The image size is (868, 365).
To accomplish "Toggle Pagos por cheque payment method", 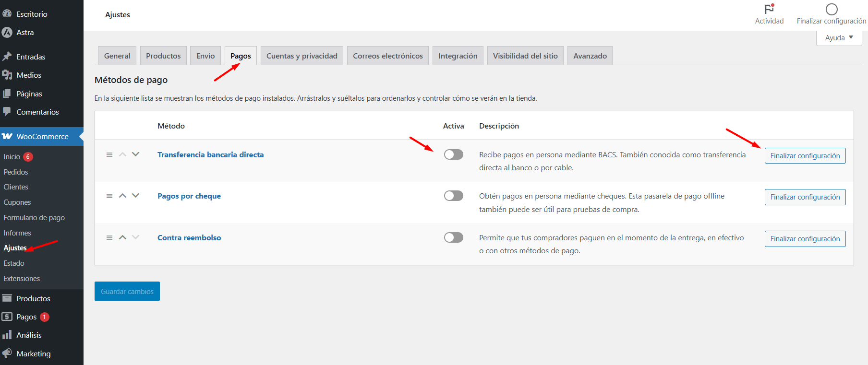I will pos(453,196).
